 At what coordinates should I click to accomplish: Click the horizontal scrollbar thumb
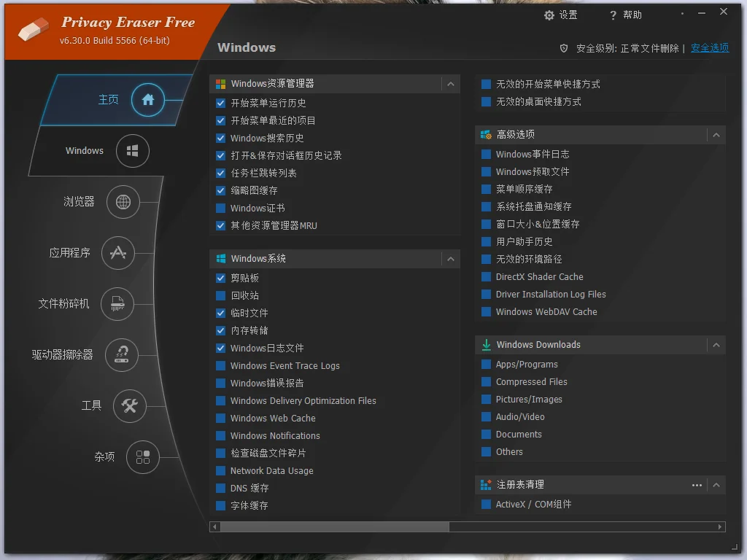click(334, 526)
